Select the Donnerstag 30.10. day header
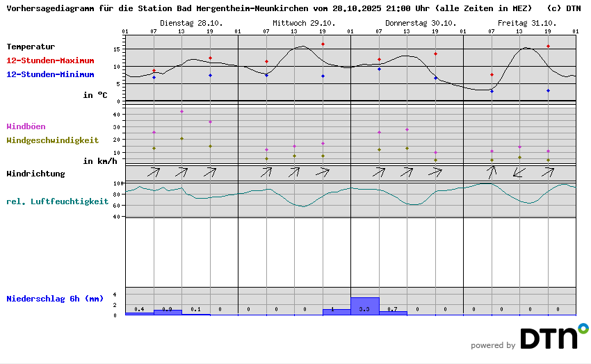The width and height of the screenshot is (591, 364). click(407, 23)
